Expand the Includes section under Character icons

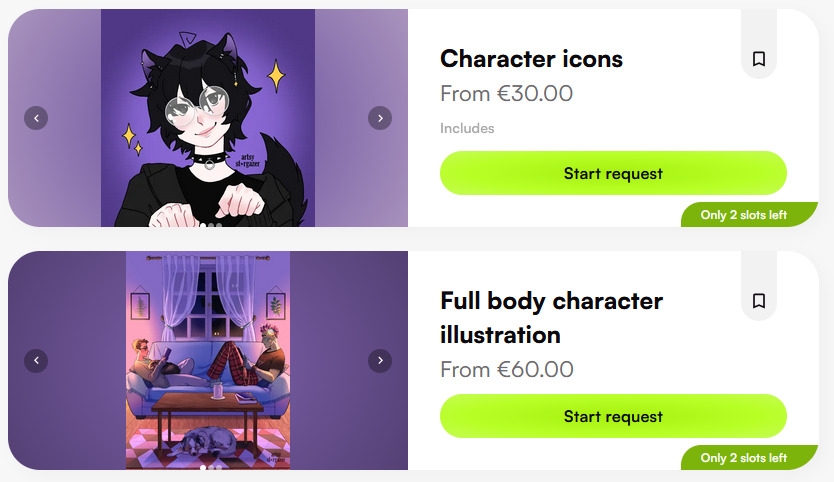click(467, 128)
